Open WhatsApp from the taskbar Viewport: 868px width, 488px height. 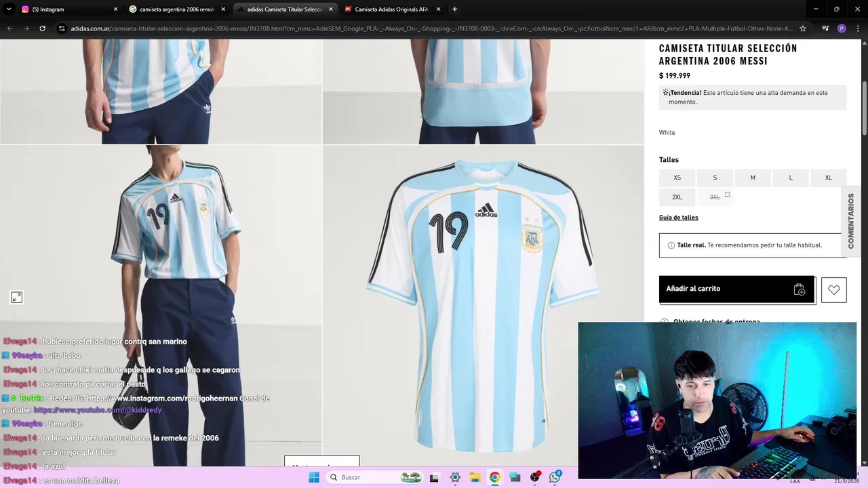click(555, 477)
